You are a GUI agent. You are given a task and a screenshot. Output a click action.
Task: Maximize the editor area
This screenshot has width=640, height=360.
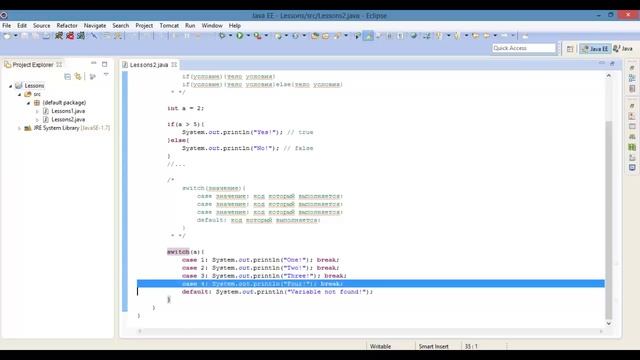612,63
